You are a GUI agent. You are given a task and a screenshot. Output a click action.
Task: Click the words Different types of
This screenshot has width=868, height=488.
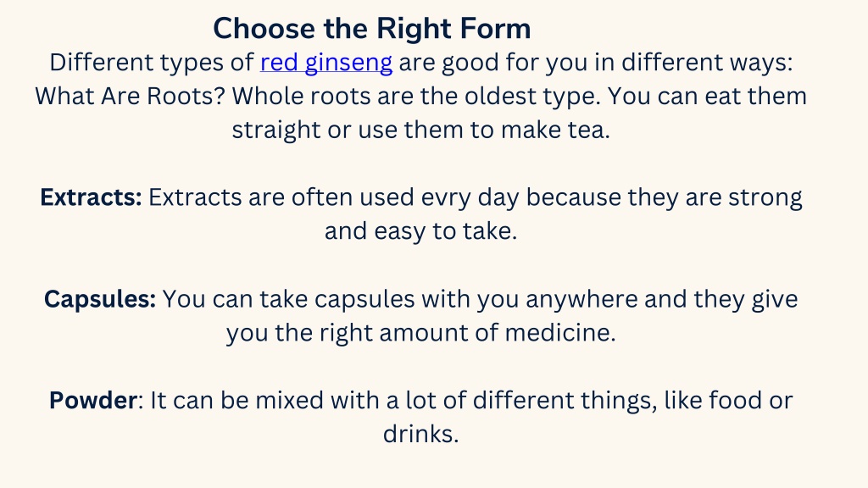point(152,63)
